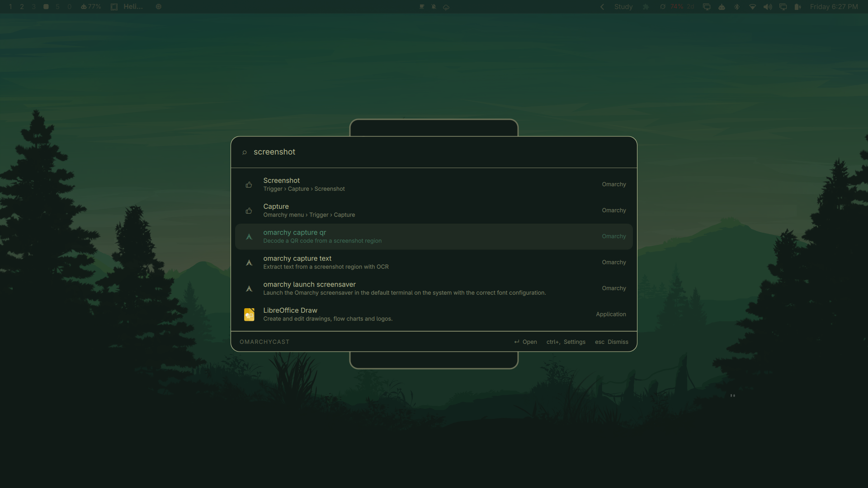Click the search field containing screenshot

pos(434,152)
